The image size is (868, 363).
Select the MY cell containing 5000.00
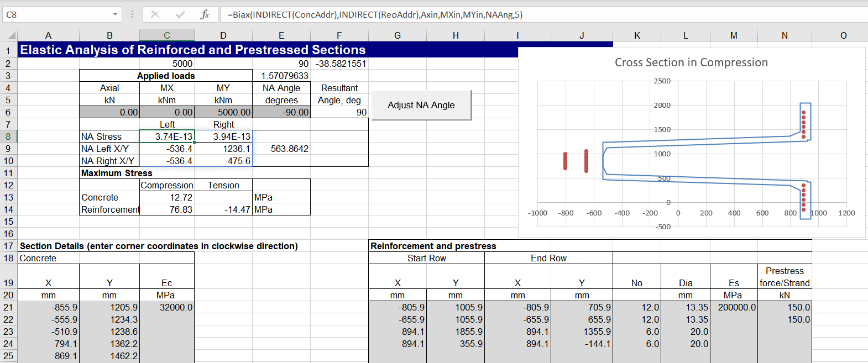click(x=223, y=112)
